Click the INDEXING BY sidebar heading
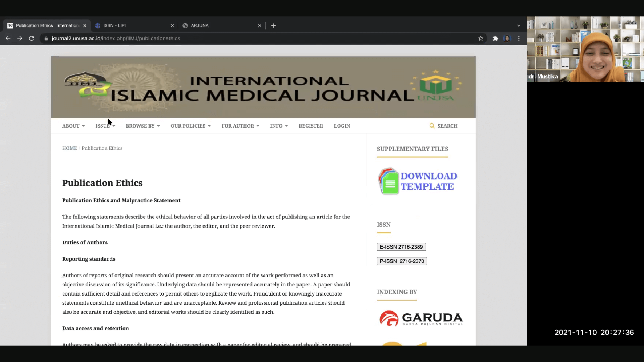 pyautogui.click(x=397, y=292)
